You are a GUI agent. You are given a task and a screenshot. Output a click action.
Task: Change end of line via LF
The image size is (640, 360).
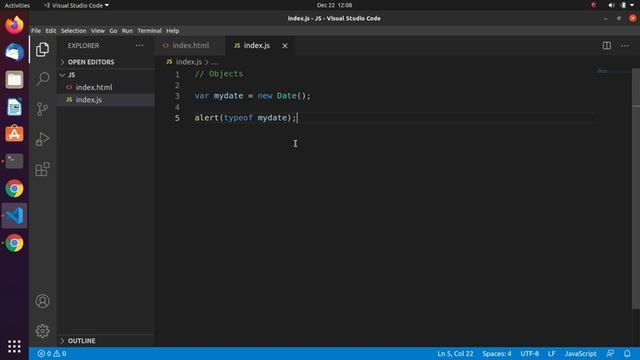[x=551, y=353]
